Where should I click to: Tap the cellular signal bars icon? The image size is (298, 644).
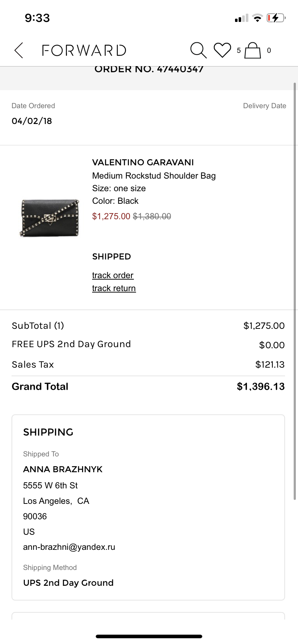241,18
